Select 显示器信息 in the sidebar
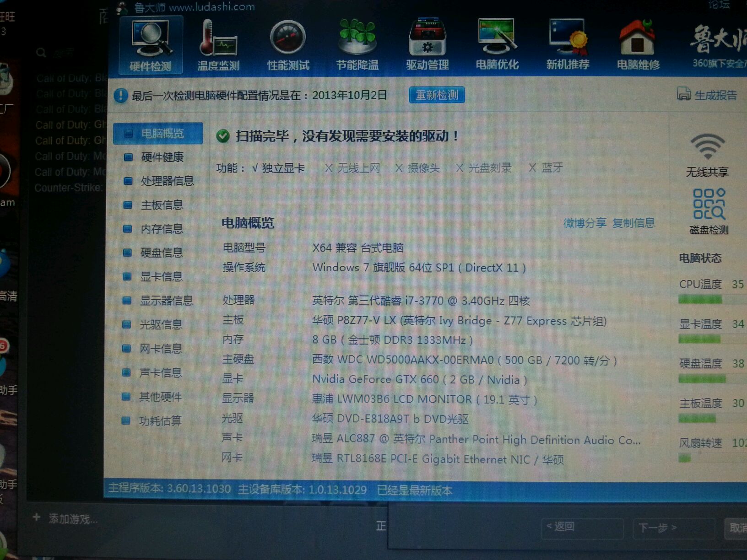Image resolution: width=747 pixels, height=560 pixels. tap(158, 301)
